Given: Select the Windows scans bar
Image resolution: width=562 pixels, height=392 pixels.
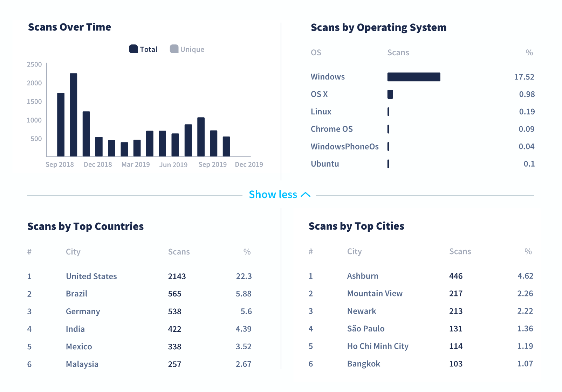Looking at the screenshot, I should (x=413, y=76).
